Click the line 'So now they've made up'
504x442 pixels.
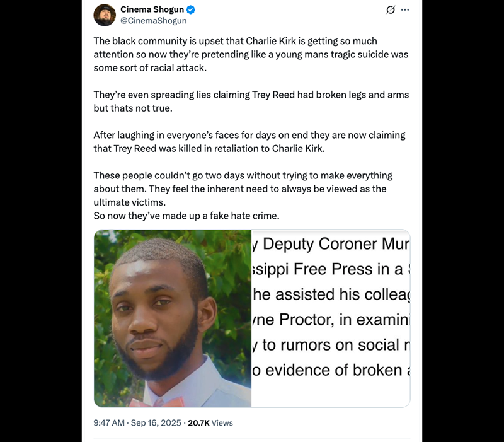[x=186, y=216]
